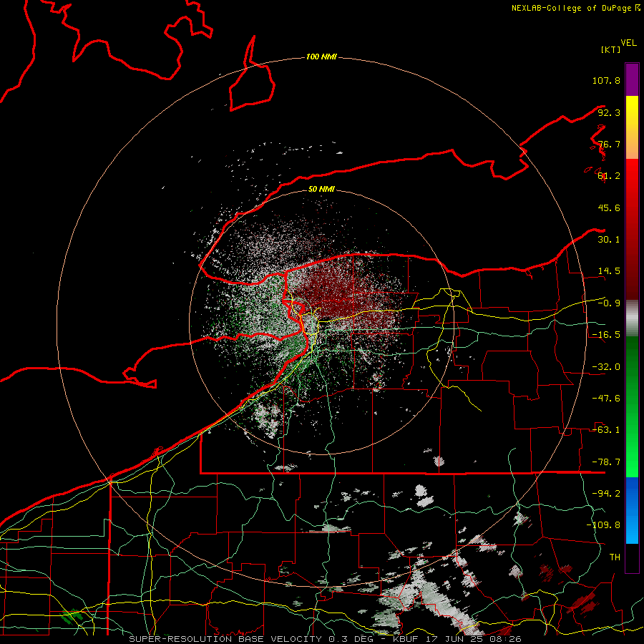Click the -16.5 legend value

[606, 335]
